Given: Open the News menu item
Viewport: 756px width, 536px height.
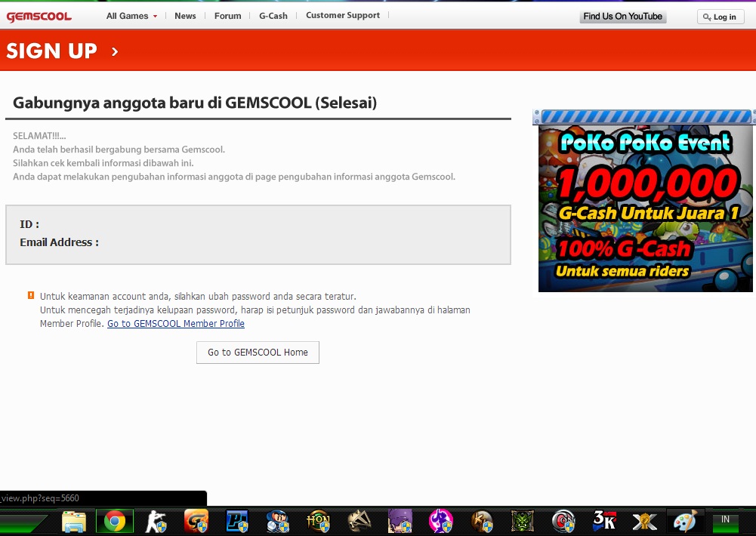Looking at the screenshot, I should point(185,15).
